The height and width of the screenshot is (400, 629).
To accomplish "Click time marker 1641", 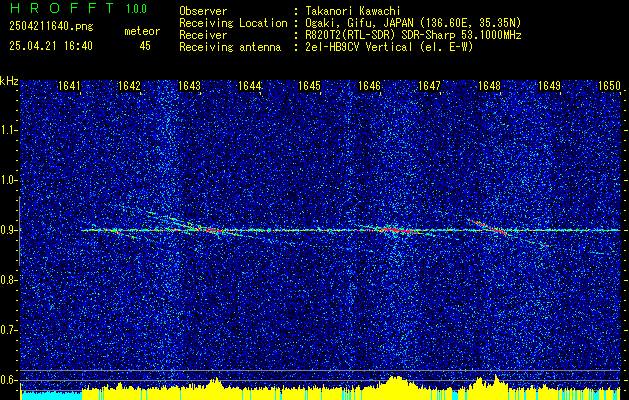I will coord(69,86).
